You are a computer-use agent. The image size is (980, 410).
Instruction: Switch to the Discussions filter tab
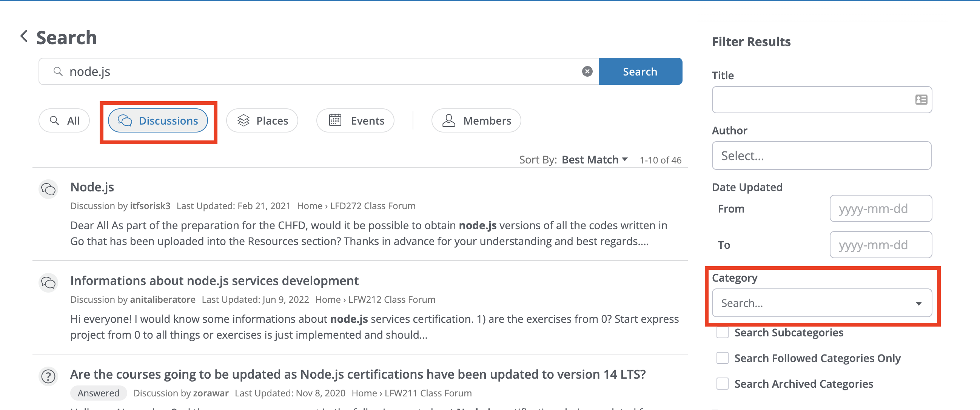point(158,120)
